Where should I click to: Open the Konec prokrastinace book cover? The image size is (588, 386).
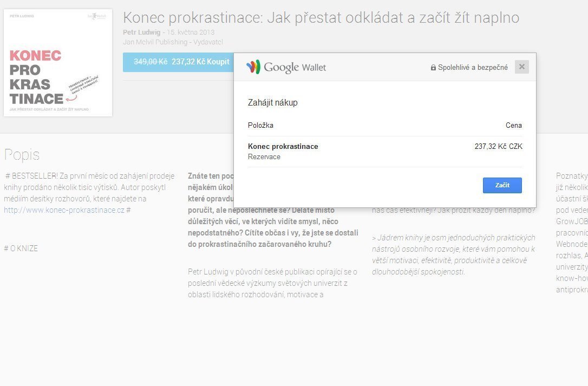tap(58, 63)
